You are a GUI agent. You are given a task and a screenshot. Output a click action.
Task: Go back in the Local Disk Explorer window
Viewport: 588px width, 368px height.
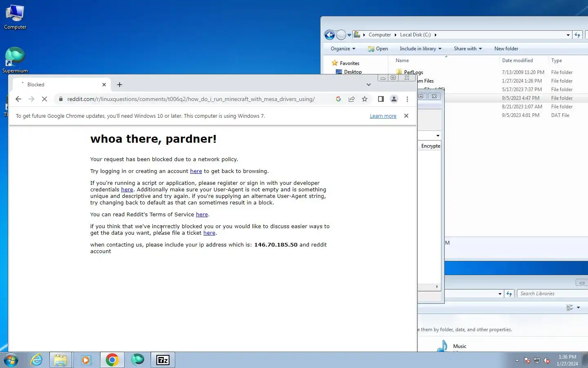tap(330, 35)
